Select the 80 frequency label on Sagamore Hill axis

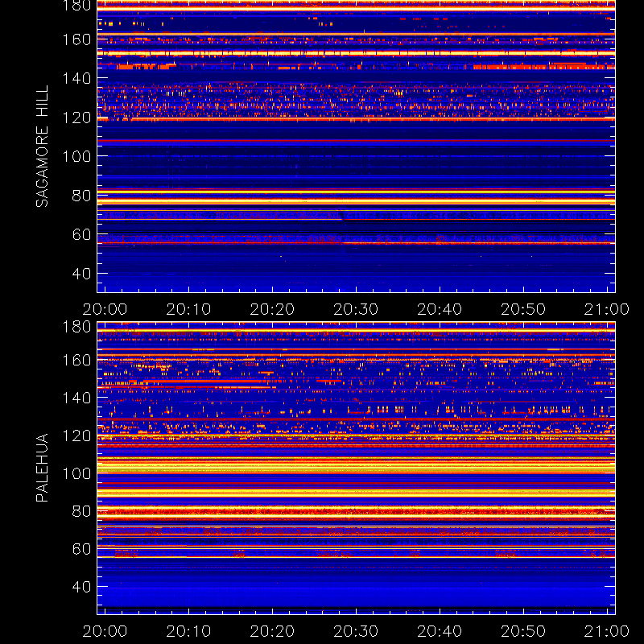point(81,196)
